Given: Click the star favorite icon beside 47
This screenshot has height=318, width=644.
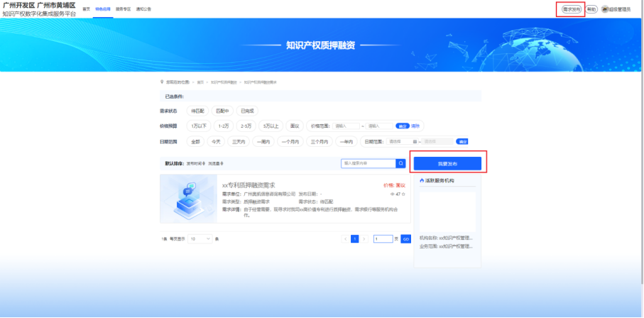Looking at the screenshot, I should [403, 194].
